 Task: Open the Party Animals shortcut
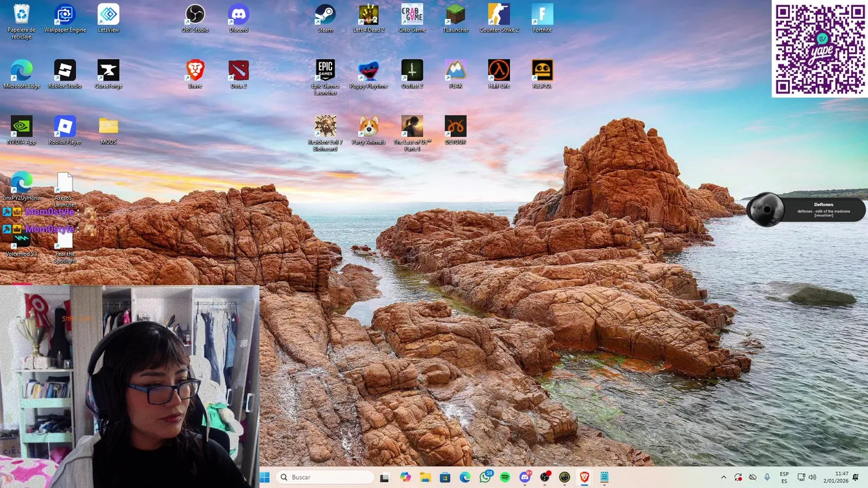[x=369, y=130]
